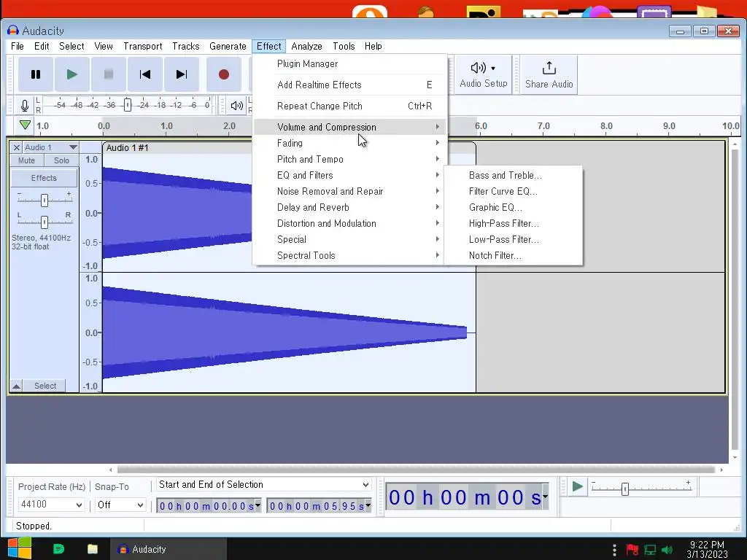Click the Stop transport button
Viewport: 747px width, 560px height.
(x=109, y=74)
